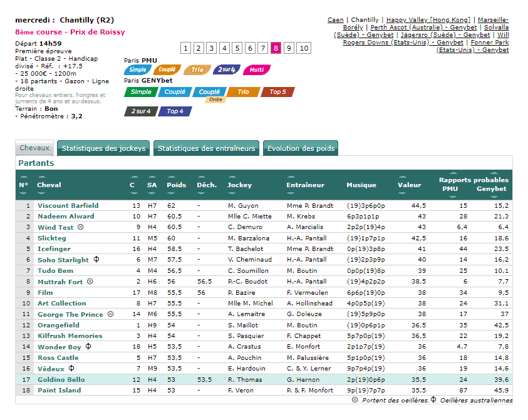Image resolution: width=528 pixels, height=420 pixels.
Task: Click the highlighted race 8 pink box
Action: (276, 48)
